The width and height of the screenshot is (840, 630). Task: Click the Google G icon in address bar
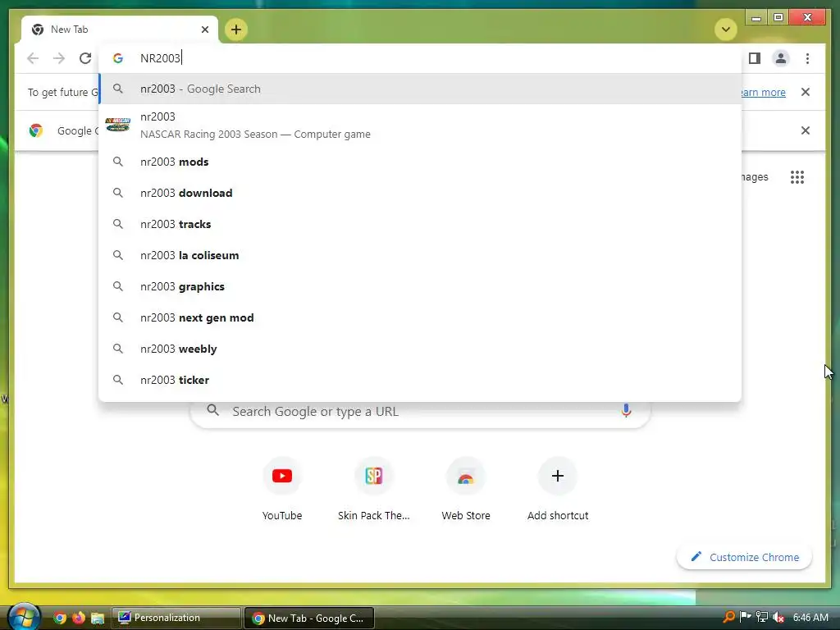click(118, 58)
